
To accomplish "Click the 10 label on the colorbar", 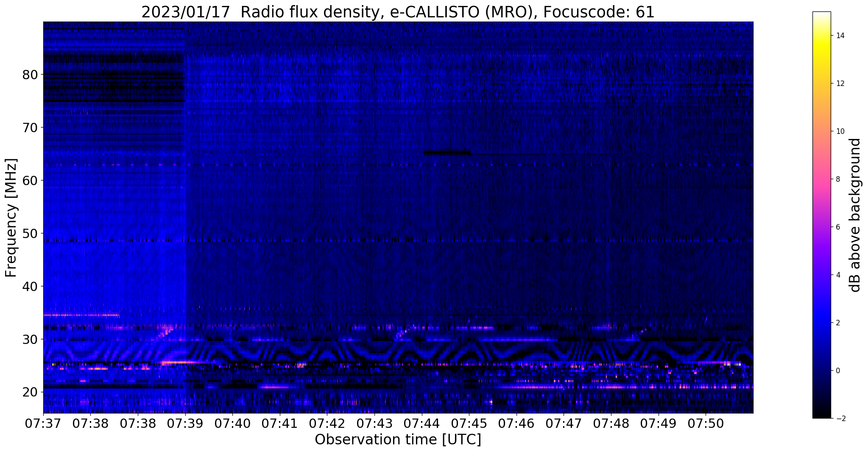I will pos(840,131).
